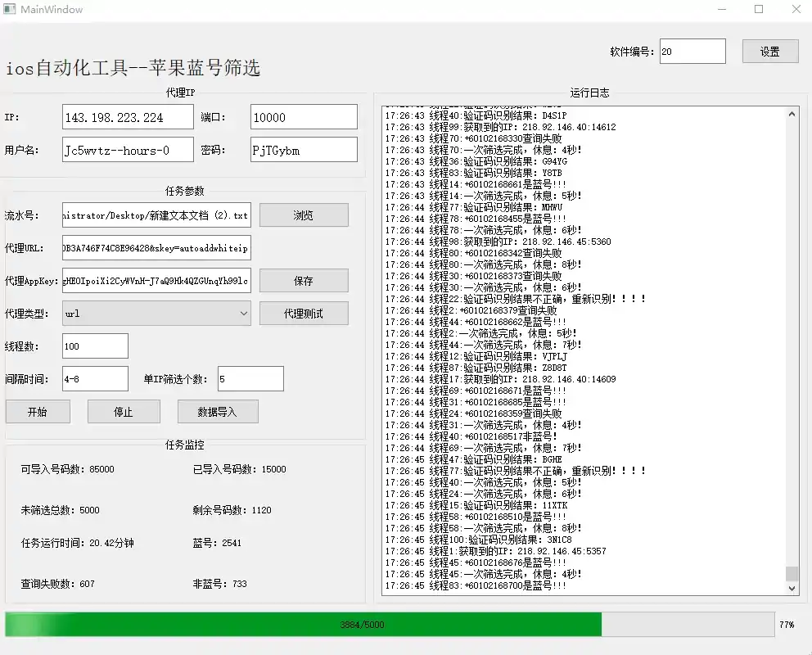The width and height of the screenshot is (812, 655).
Task: Click the MainWindow title bar icon
Action: click(x=9, y=9)
